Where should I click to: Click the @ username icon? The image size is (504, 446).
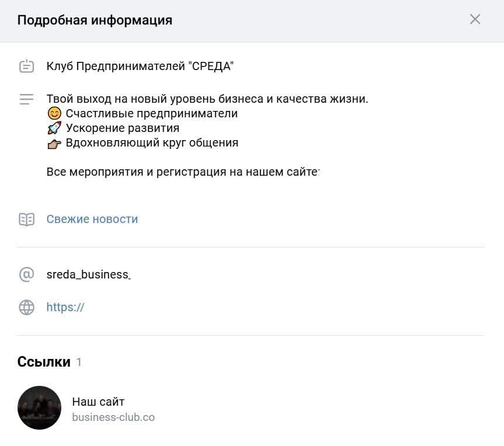point(26,274)
